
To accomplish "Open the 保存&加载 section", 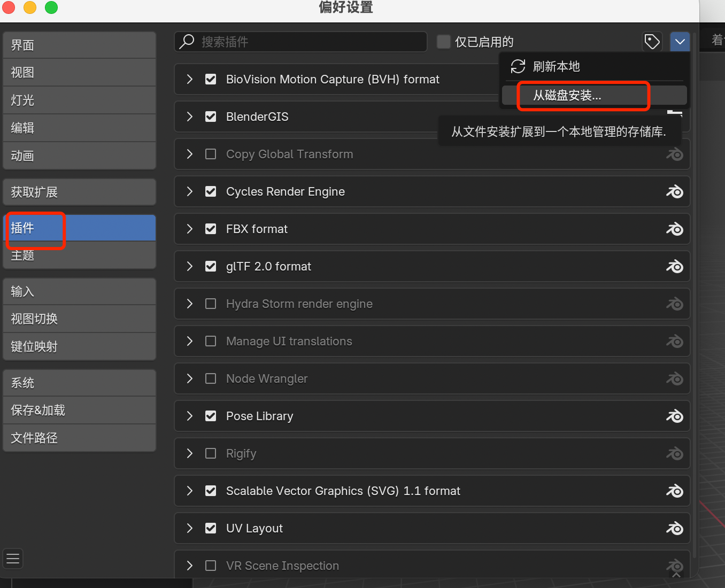I will click(x=79, y=410).
